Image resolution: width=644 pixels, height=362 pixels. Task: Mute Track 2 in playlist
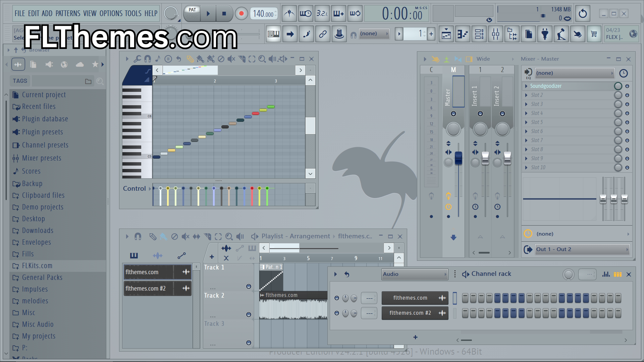click(249, 315)
